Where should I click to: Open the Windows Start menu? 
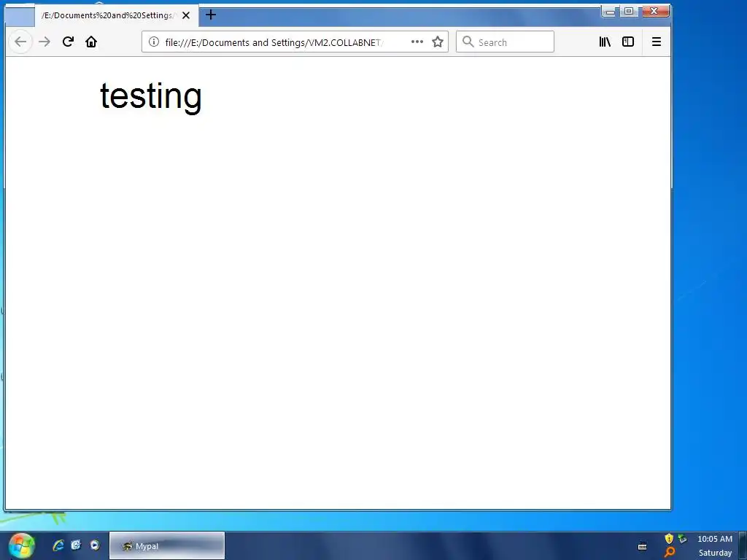point(21,545)
